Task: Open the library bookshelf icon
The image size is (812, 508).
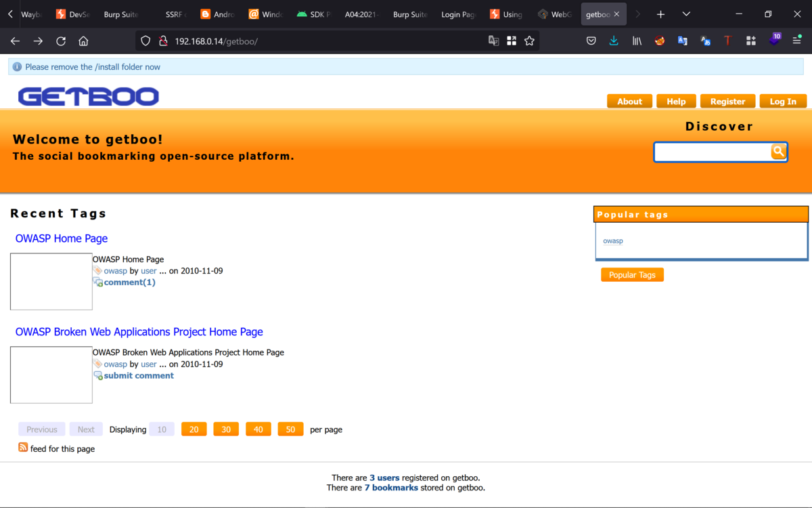Action: pyautogui.click(x=637, y=41)
